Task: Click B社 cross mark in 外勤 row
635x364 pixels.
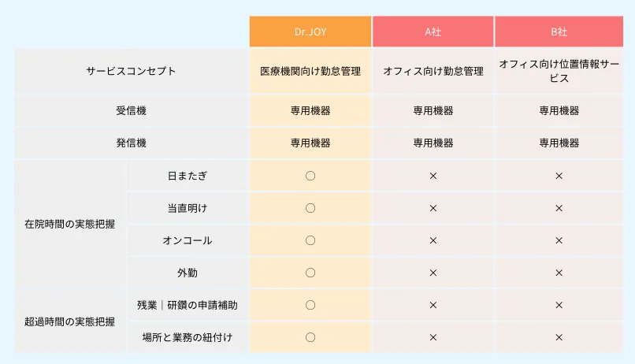Action: pos(559,273)
